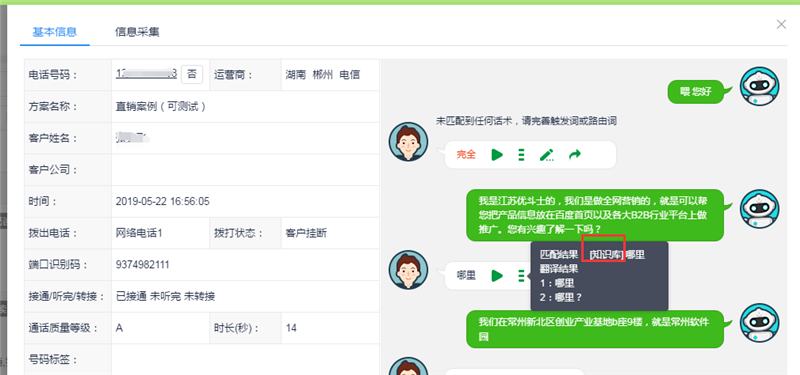Screen dimensions: 800x375
Task: Close the call detail dialog
Action: 781,24
